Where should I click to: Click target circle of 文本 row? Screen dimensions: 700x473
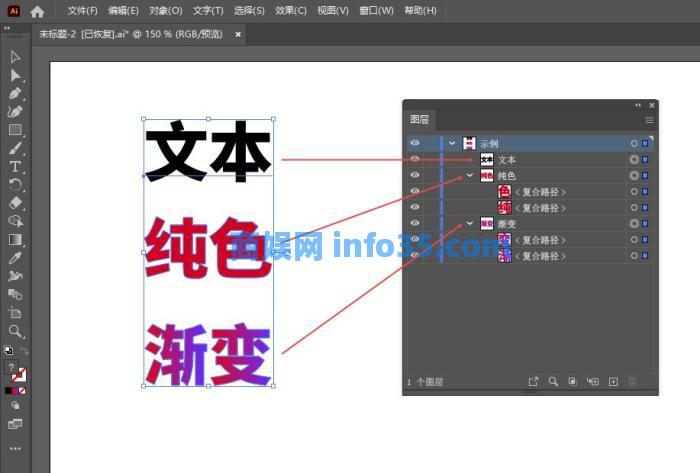coord(634,159)
